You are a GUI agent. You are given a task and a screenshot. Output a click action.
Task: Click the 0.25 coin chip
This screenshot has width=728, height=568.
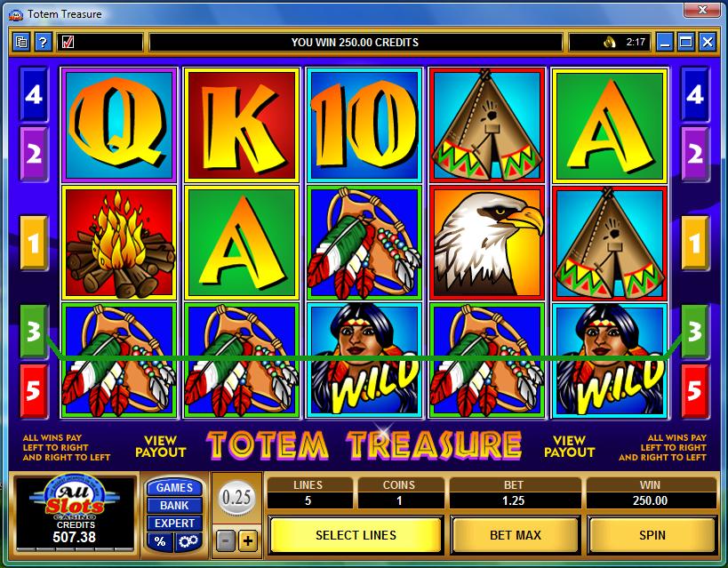[236, 498]
